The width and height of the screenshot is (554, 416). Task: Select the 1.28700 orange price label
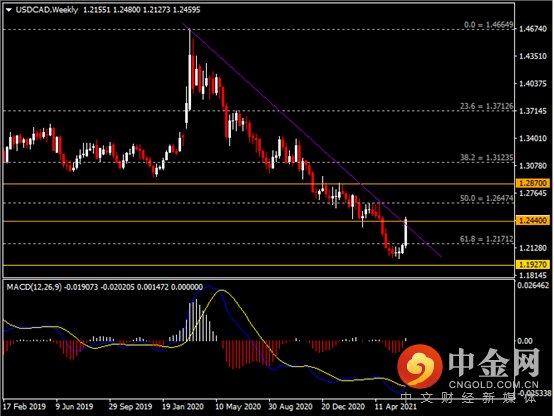[x=533, y=183]
